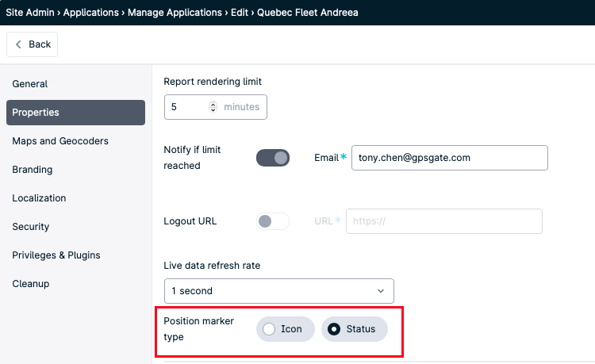Switch to Security section
Image resolution: width=595 pixels, height=364 pixels.
coord(31,227)
